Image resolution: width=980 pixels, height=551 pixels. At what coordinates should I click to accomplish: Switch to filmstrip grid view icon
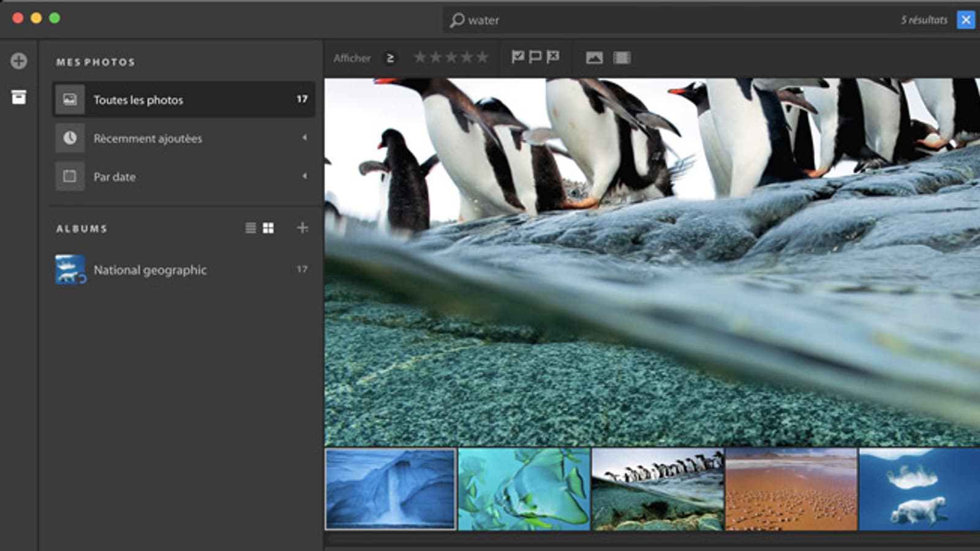(622, 58)
